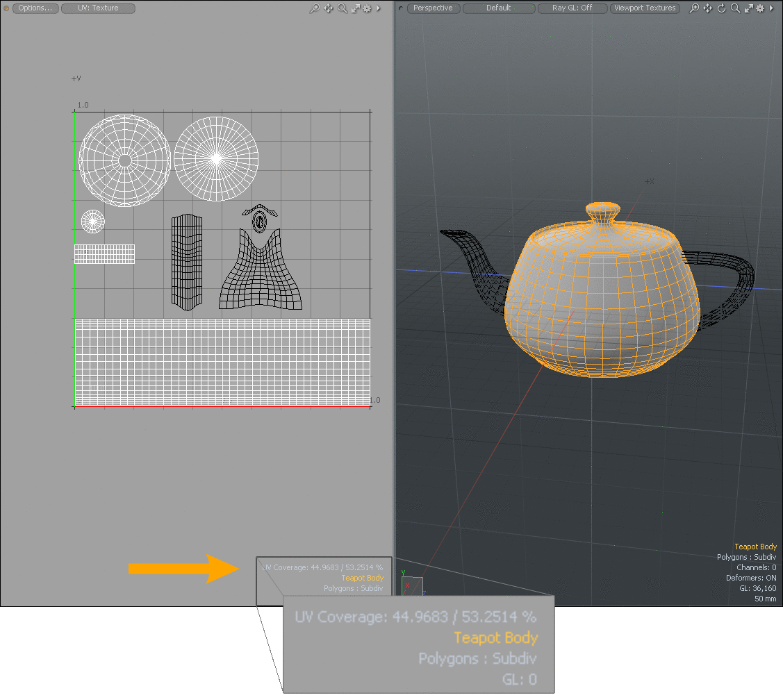The height and width of the screenshot is (700, 783).
Task: Click the orange dot beside Options
Action: [6, 8]
